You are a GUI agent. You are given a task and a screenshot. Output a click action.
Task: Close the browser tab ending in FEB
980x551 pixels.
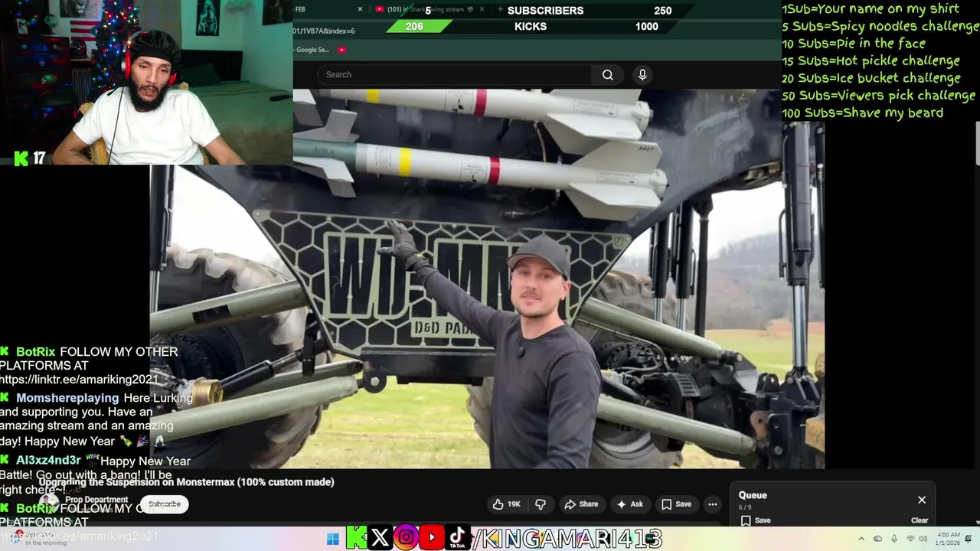(360, 9)
